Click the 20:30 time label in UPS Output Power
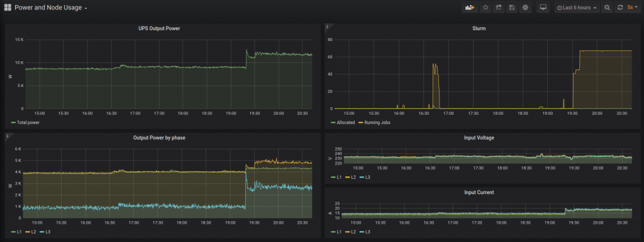This screenshot has height=242, width=644. tap(303, 113)
